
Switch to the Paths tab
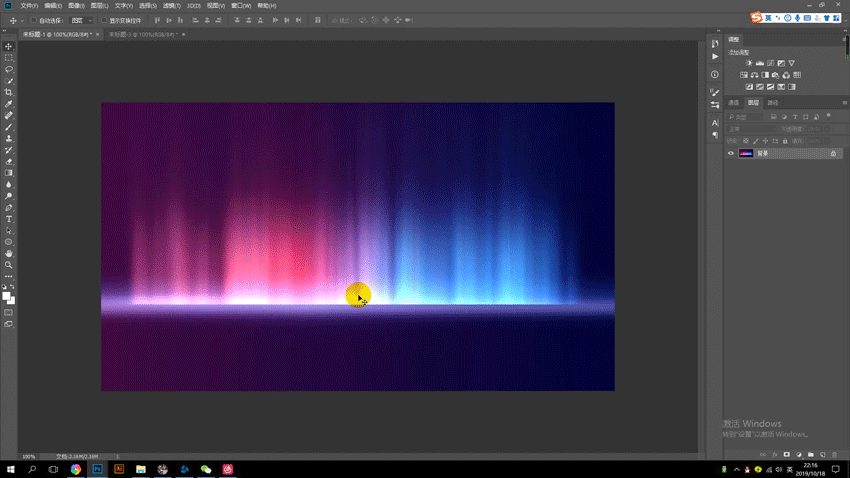[x=773, y=102]
